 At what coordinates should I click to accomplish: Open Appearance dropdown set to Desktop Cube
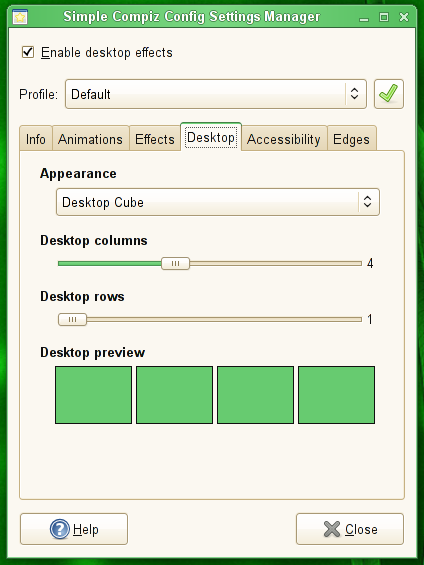pos(218,202)
